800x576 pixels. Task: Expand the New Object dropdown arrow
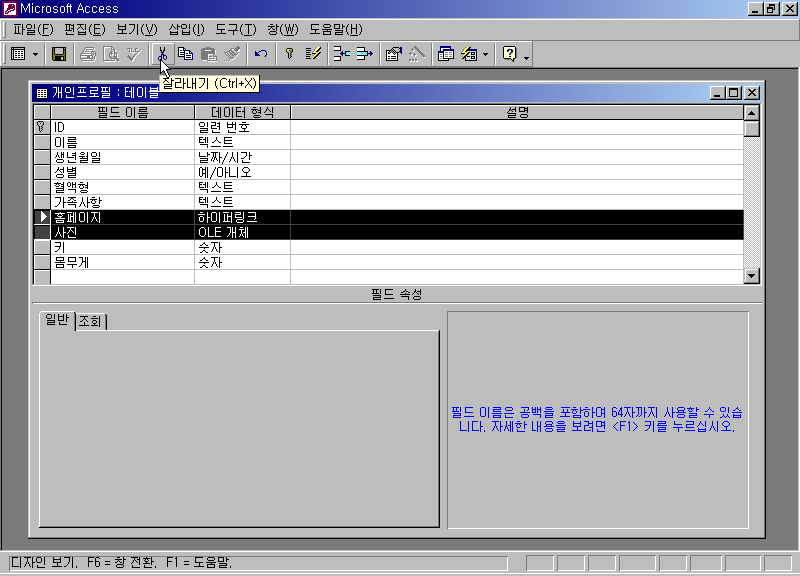click(485, 54)
